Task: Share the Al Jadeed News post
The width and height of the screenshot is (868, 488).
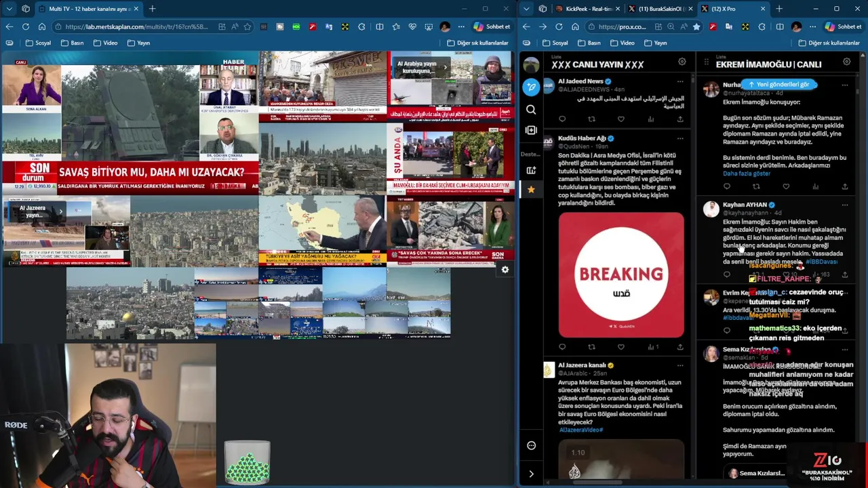Action: 679,119
